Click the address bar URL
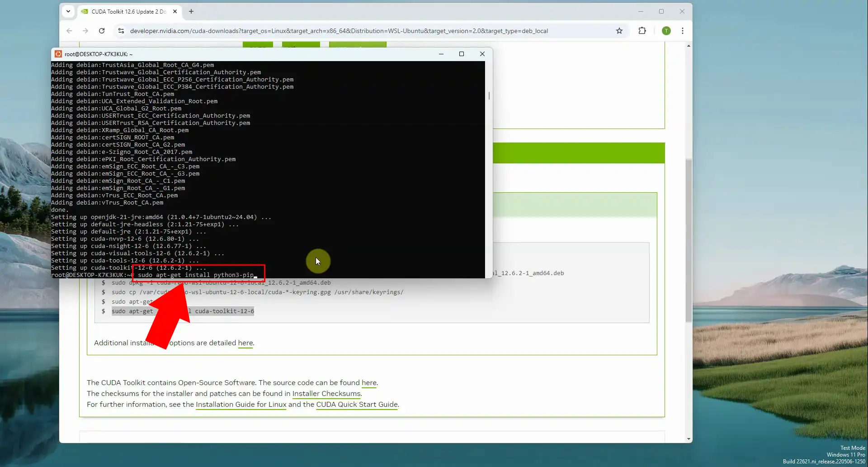Screen dimensions: 868x467 tap(339, 31)
